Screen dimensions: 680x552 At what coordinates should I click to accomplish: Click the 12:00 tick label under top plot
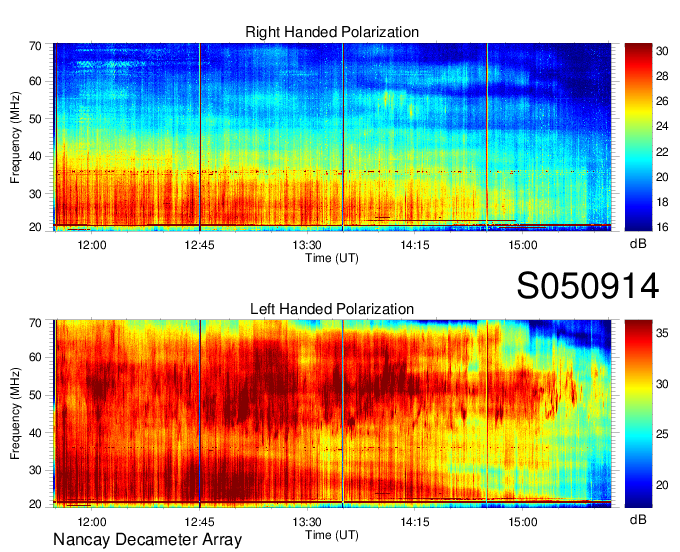click(x=92, y=245)
